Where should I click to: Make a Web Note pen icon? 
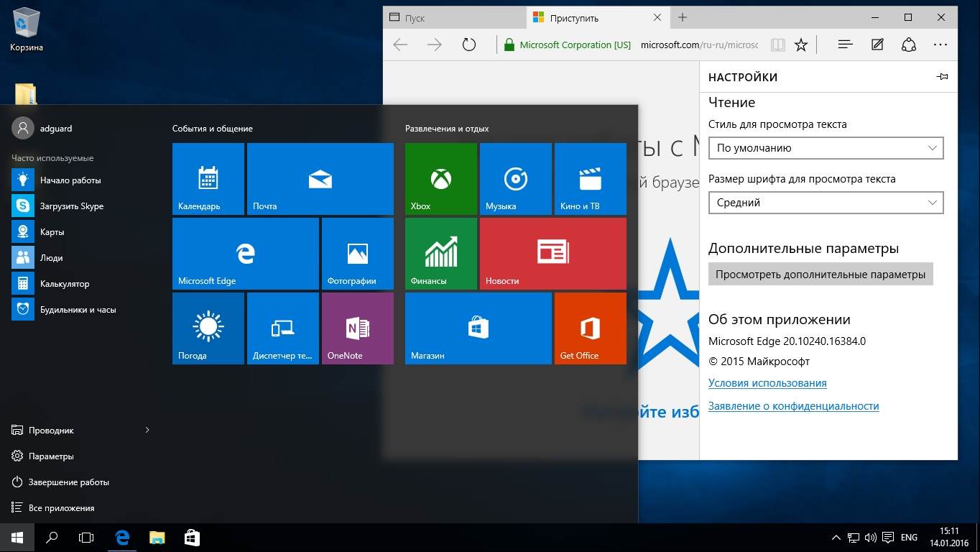877,45
